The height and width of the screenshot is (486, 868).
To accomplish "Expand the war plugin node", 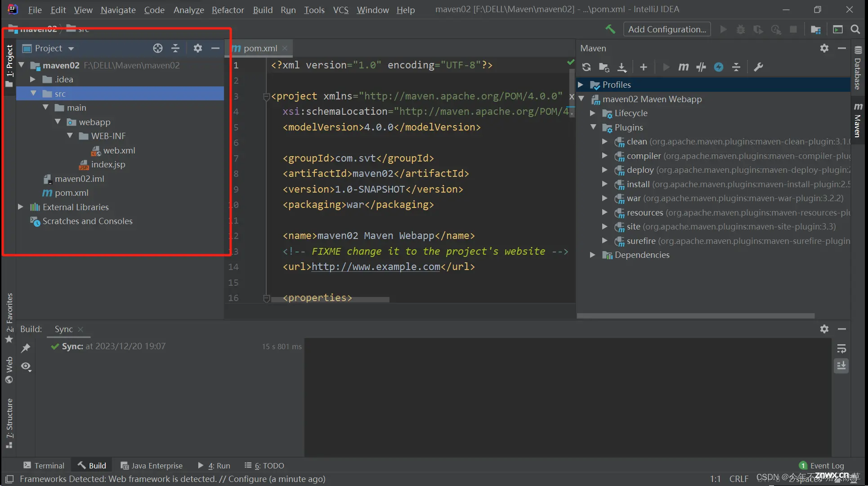I will click(605, 198).
